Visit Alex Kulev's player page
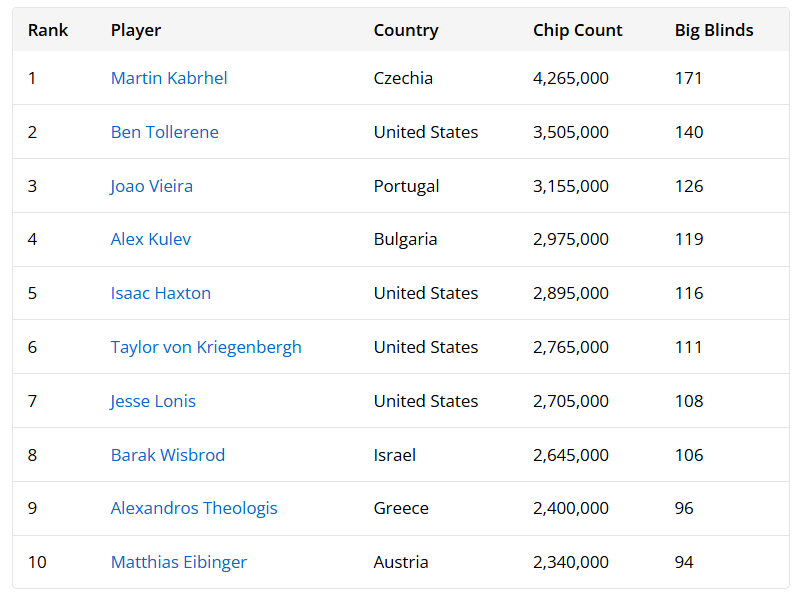The width and height of the screenshot is (800, 594). tap(151, 239)
